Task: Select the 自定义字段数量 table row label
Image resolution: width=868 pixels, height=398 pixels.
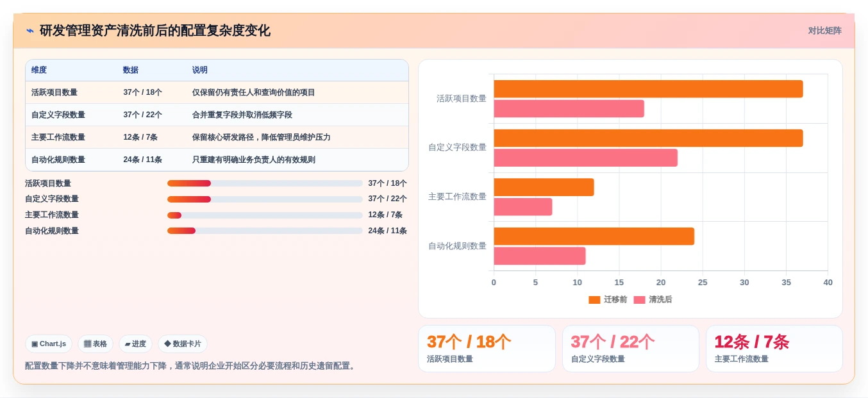Action: [x=58, y=115]
